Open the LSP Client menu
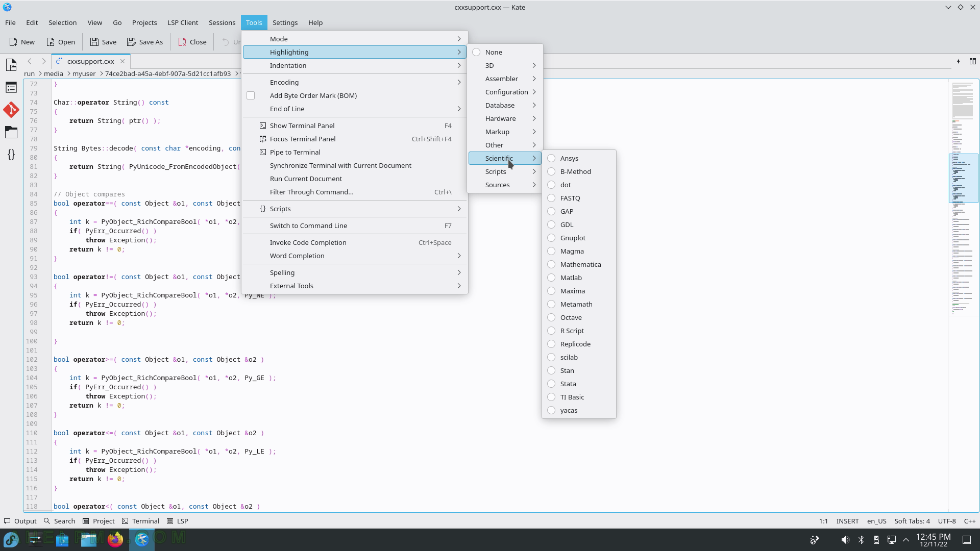Screen dimensions: 980x551 [x=183, y=22]
